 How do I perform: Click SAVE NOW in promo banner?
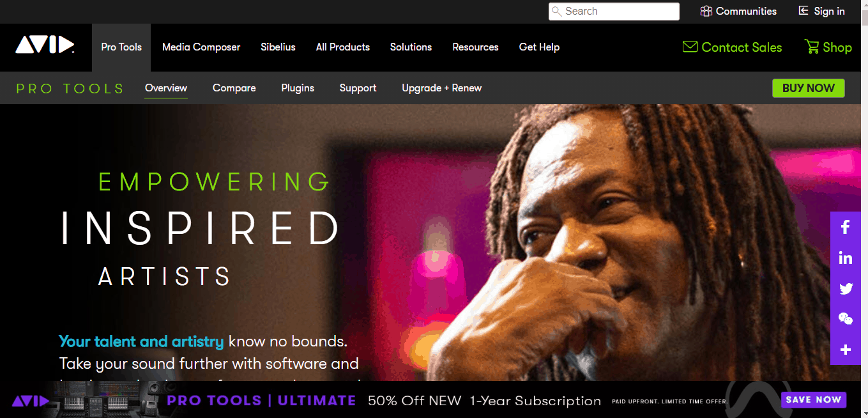pos(814,400)
